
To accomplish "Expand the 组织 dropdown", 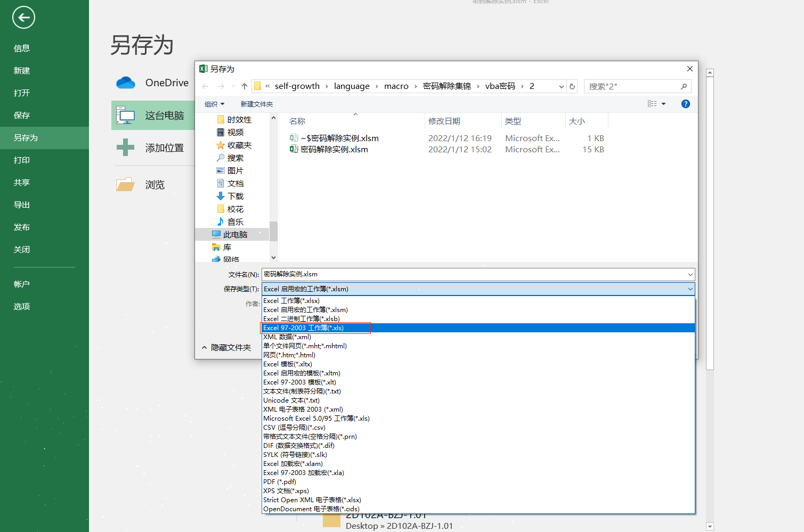I will pyautogui.click(x=213, y=104).
